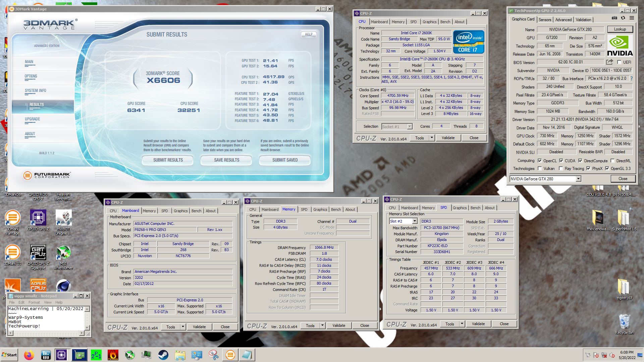Open the 3DMark Vantage desktop shortcut
This screenshot has width=644, height=362.
pos(12,222)
